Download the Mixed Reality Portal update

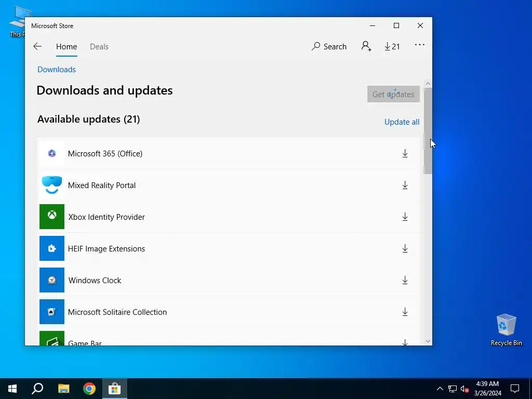click(405, 185)
